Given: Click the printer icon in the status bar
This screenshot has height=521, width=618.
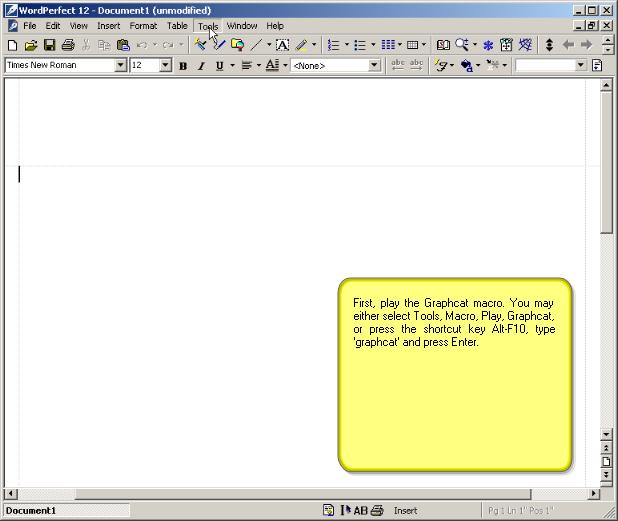Looking at the screenshot, I should (x=377, y=511).
